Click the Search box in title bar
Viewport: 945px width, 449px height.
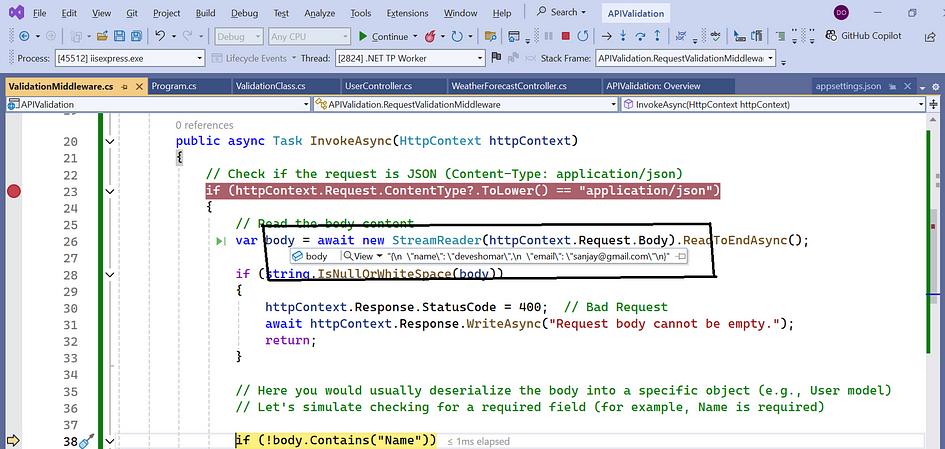click(561, 12)
